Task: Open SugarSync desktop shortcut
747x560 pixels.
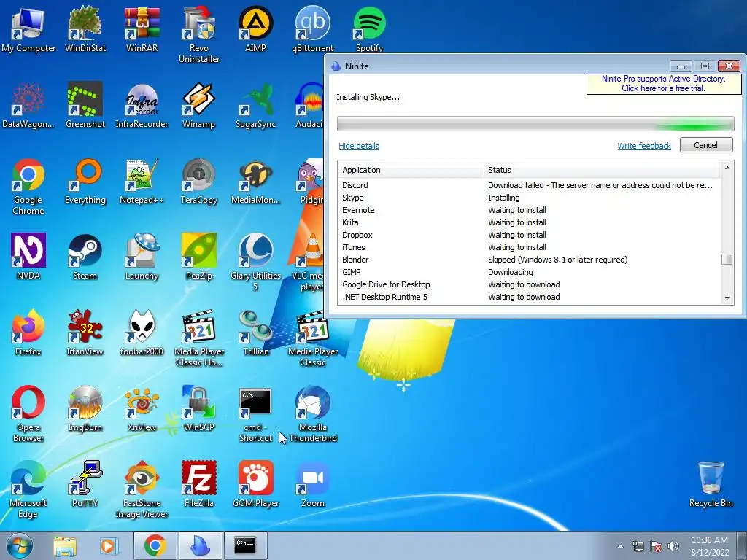Action: 255,105
